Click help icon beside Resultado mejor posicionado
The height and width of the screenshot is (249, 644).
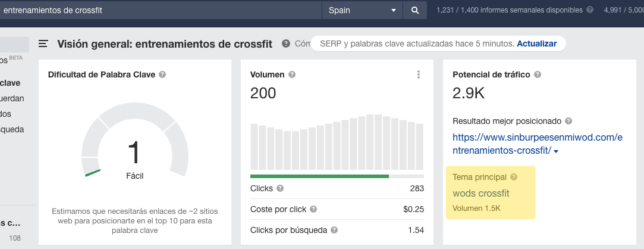[568, 121]
